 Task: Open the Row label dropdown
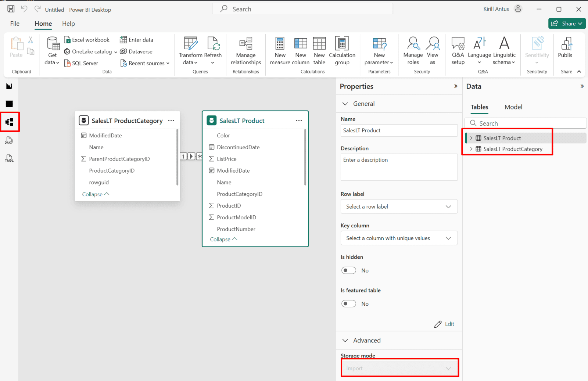tap(399, 206)
